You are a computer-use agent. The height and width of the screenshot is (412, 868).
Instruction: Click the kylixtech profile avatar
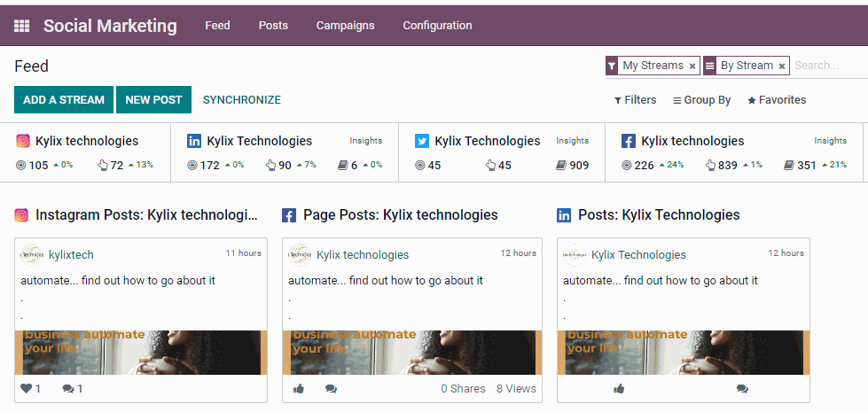(x=32, y=255)
